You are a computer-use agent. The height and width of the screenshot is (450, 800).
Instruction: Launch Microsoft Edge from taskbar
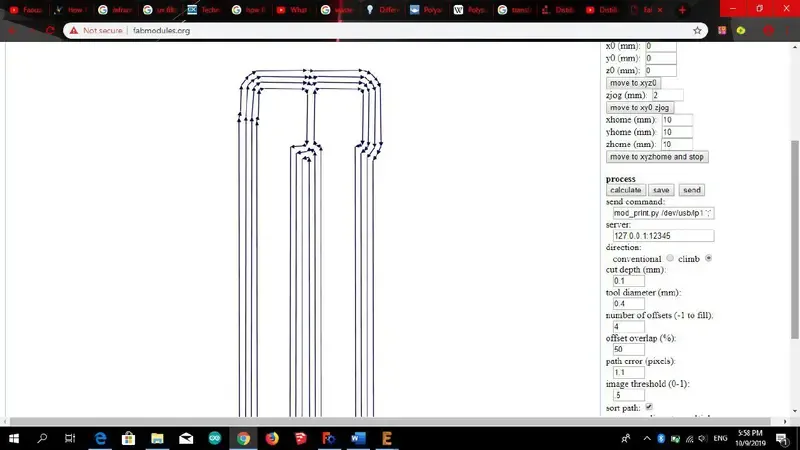(x=101, y=438)
